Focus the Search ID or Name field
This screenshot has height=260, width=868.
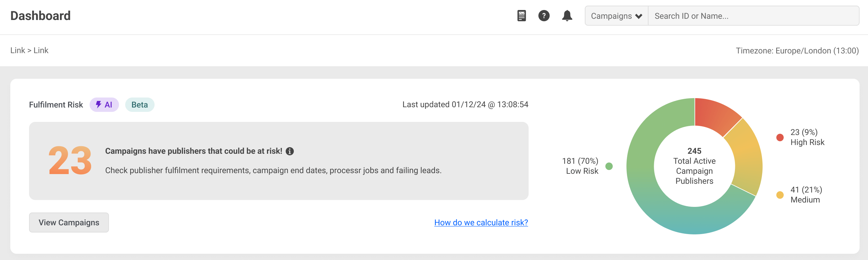pos(753,16)
